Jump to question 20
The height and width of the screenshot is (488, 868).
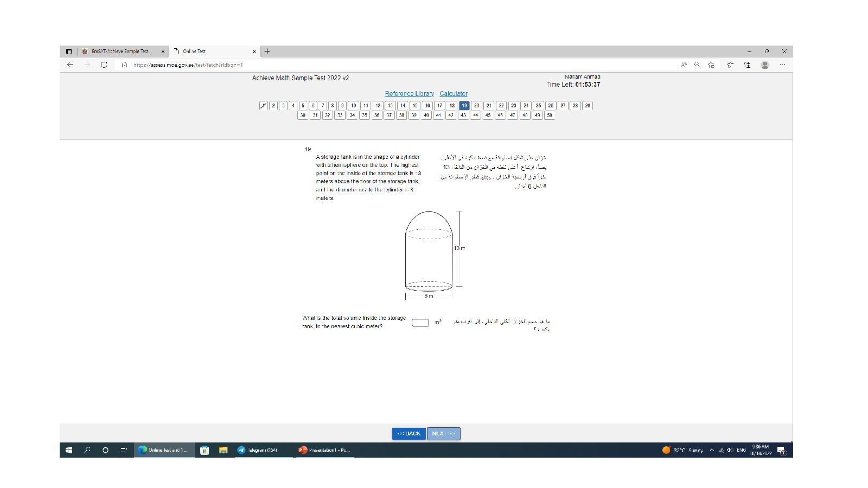(x=476, y=106)
